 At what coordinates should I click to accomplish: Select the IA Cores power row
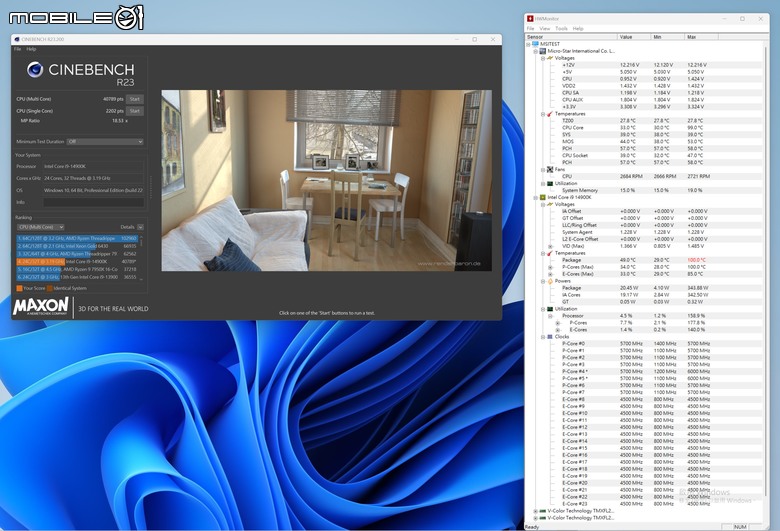[644, 295]
